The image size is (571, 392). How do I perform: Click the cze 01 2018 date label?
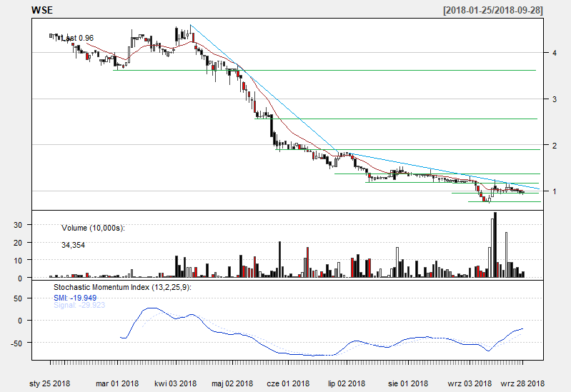[288, 383]
